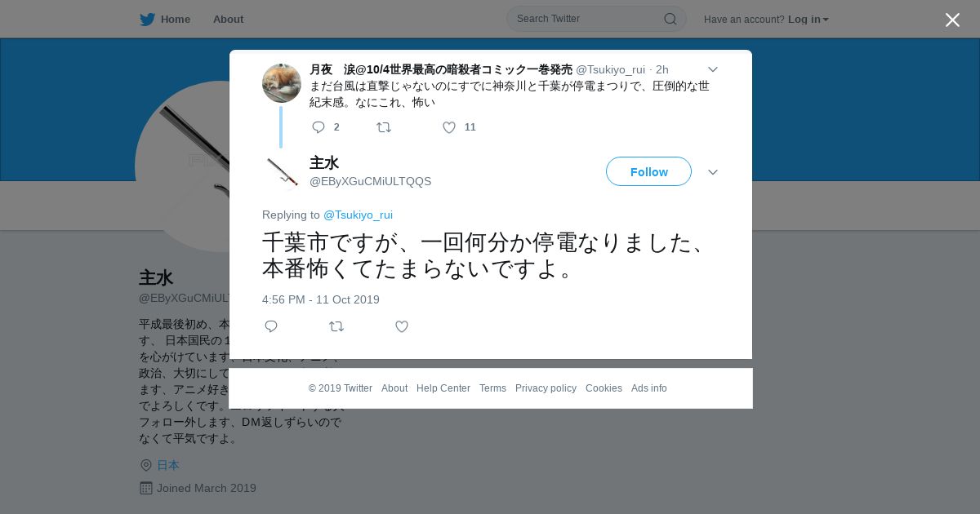Retweet the original Tsukiyo_rui tweet

pos(383,127)
